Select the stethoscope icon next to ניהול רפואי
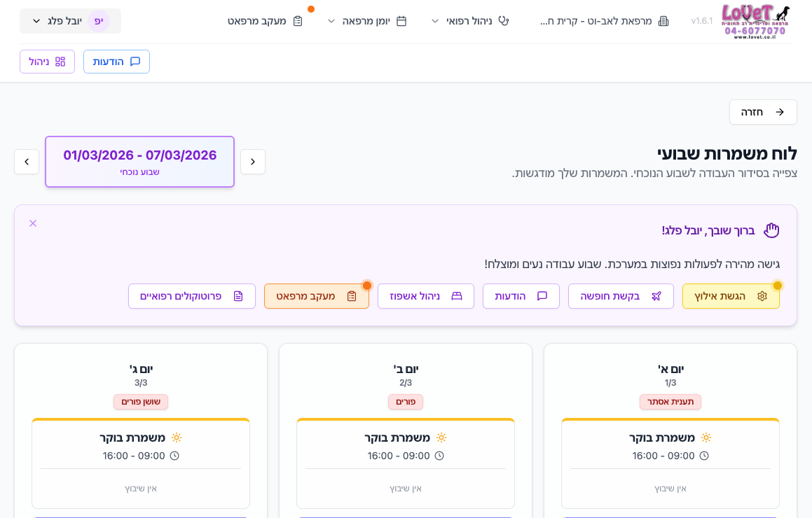 [x=504, y=21]
